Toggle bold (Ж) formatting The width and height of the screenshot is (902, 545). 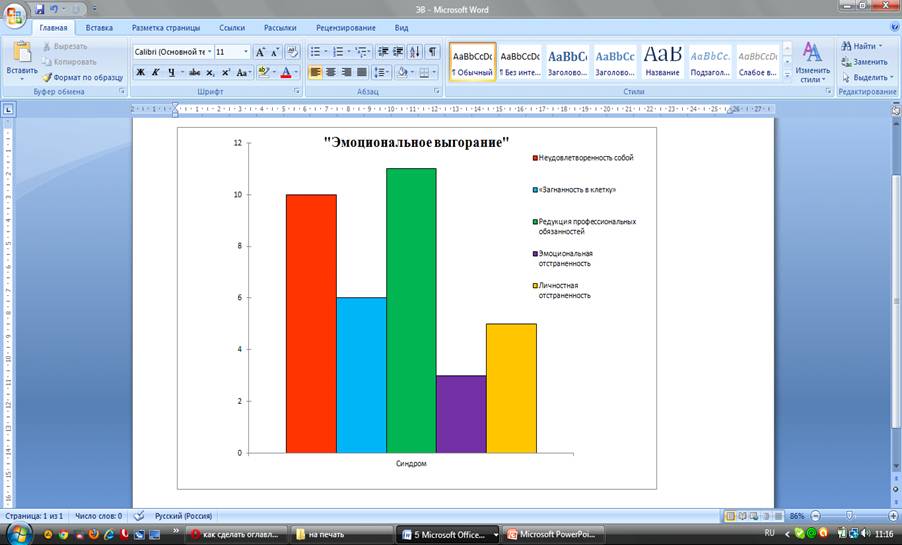[140, 73]
